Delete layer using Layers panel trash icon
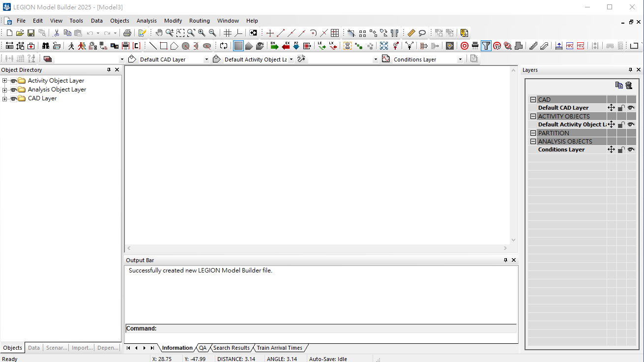Screen dimensions: 644x362 629,85
